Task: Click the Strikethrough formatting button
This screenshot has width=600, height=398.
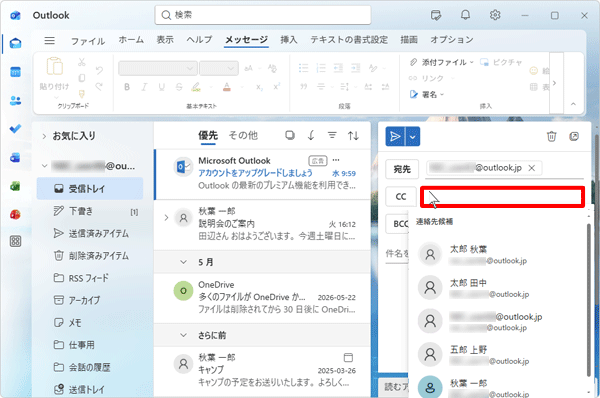Action: (x=179, y=87)
